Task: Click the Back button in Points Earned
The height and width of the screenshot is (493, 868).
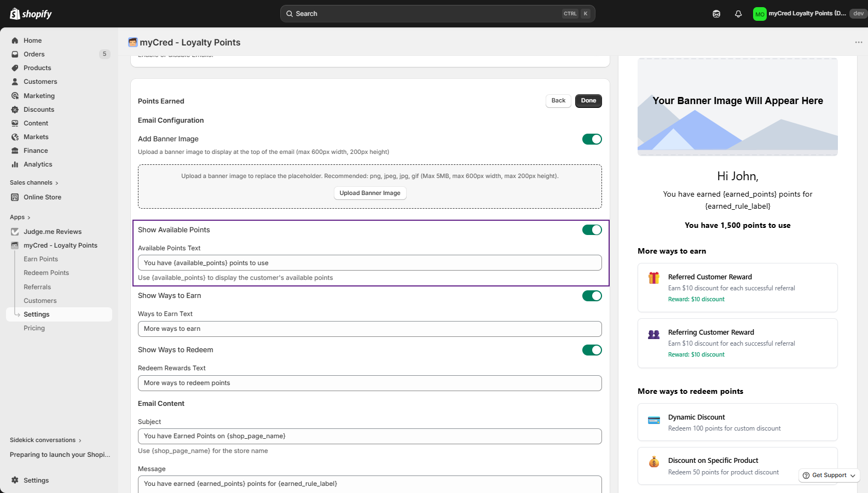Action: pos(558,101)
